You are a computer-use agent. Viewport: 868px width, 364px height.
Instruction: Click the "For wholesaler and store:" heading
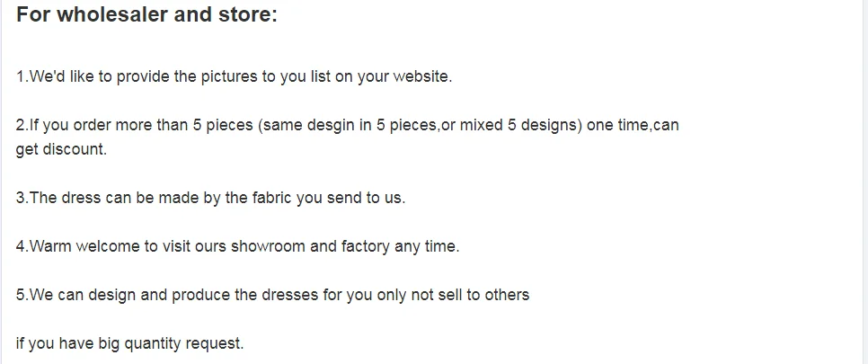(x=146, y=15)
